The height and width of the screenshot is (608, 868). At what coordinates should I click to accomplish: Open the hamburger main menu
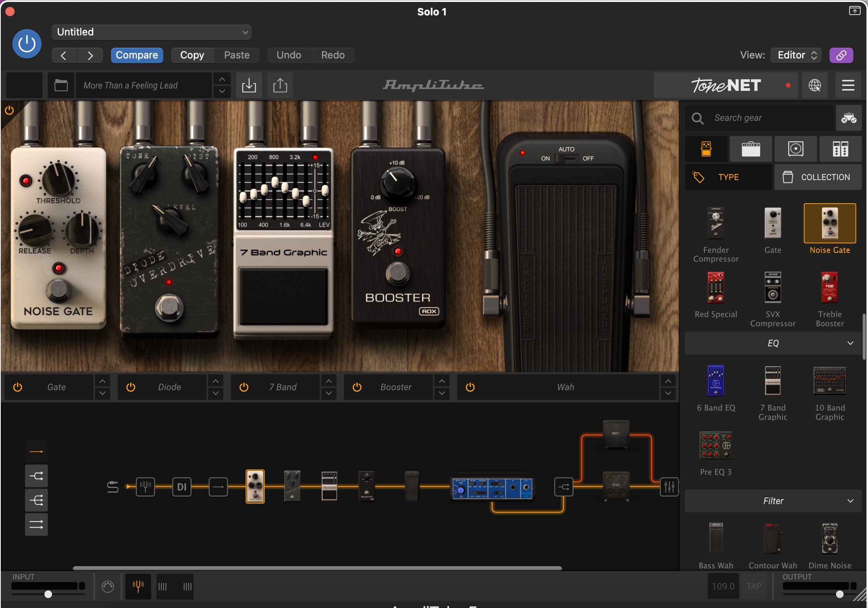848,85
